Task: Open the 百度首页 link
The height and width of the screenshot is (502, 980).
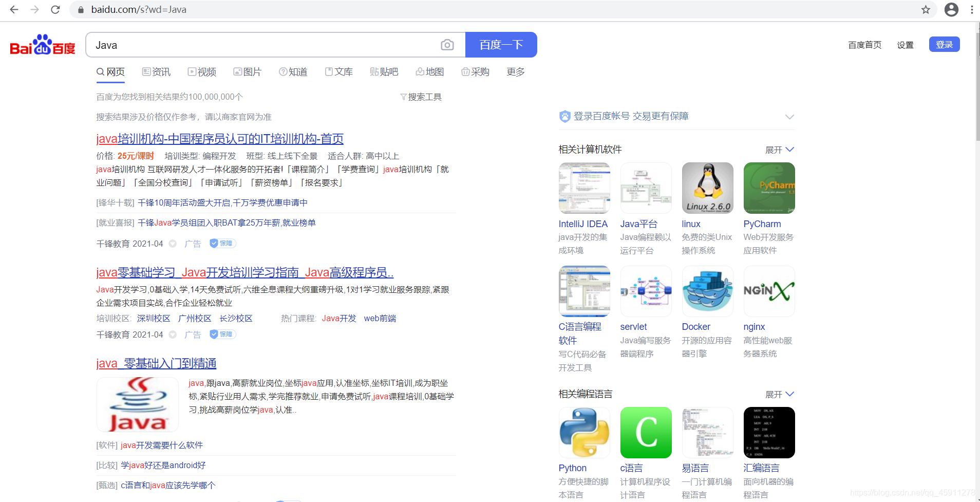Action: [865, 45]
